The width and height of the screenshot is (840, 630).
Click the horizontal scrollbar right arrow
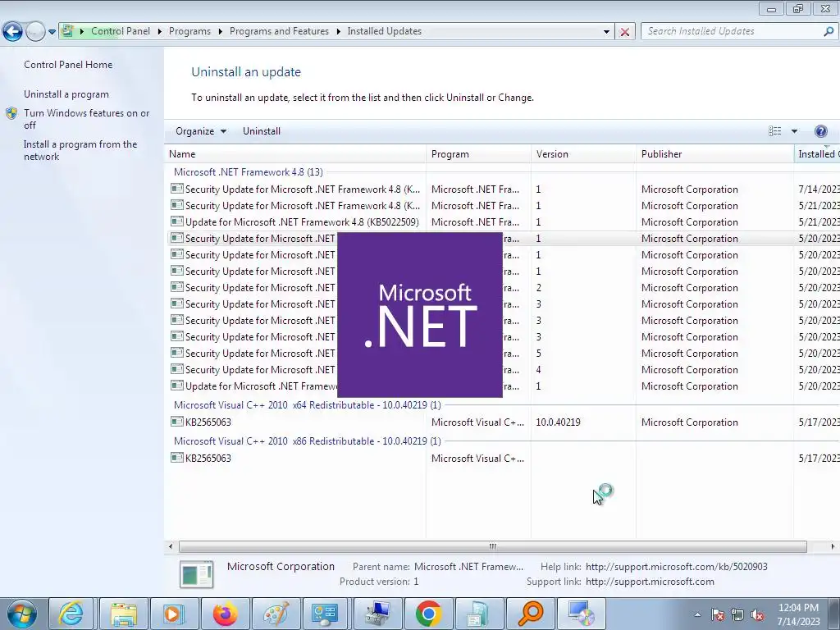click(833, 546)
